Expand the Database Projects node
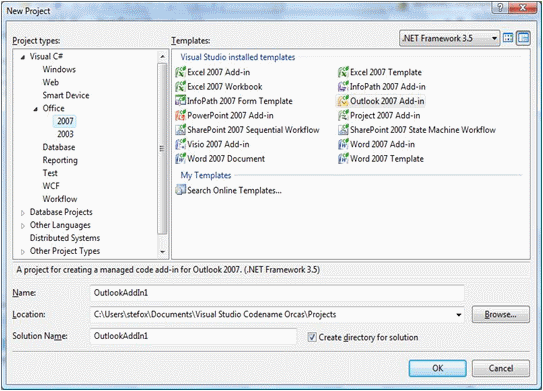This screenshot has width=543, height=391. pyautogui.click(x=23, y=213)
